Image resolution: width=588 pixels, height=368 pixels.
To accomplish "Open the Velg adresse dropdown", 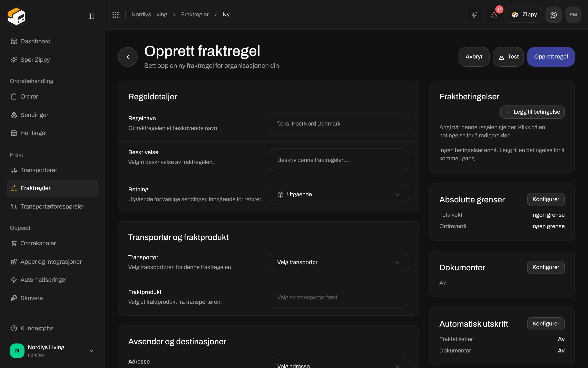I will [x=339, y=363].
